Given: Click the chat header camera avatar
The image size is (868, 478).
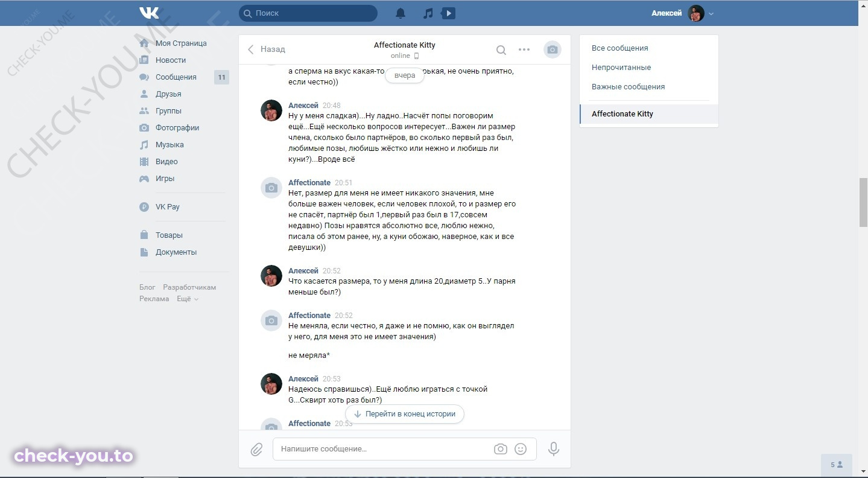Looking at the screenshot, I should 552,50.
